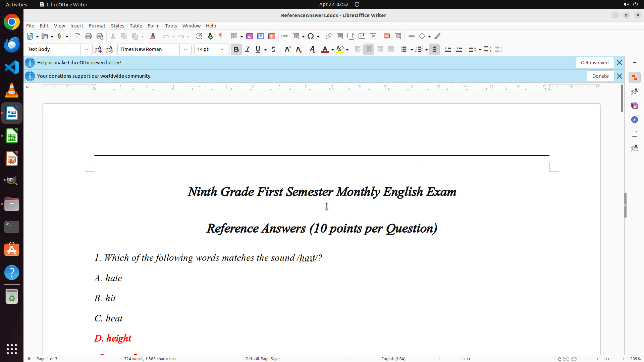This screenshot has height=362, width=644.
Task: Open the sidebar Navigator panel icon
Action: click(634, 120)
